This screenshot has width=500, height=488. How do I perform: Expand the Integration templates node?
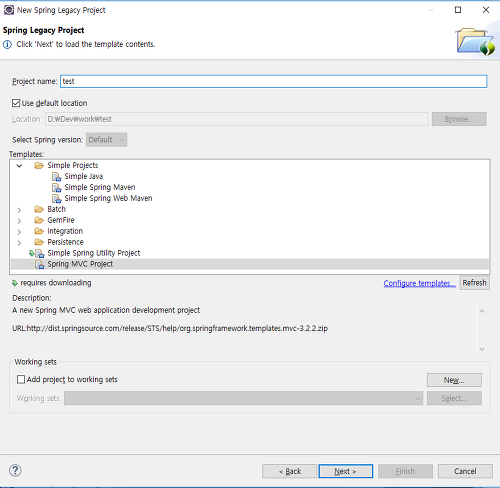[19, 232]
